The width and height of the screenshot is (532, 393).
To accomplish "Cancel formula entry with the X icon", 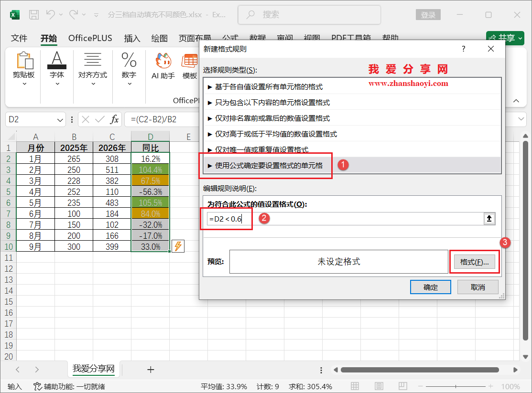I will (86, 119).
